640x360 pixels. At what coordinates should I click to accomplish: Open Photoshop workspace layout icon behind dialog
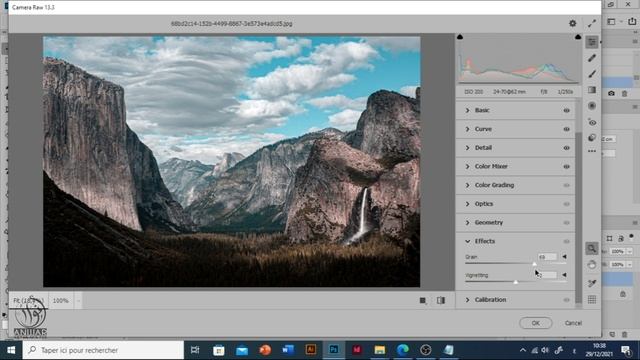point(611,21)
